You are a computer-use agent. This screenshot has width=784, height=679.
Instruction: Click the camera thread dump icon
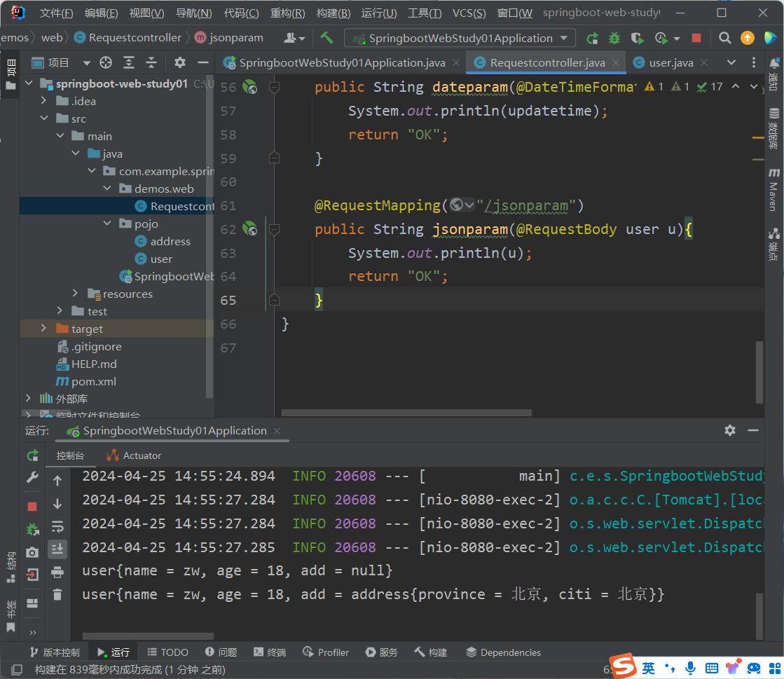click(32, 552)
